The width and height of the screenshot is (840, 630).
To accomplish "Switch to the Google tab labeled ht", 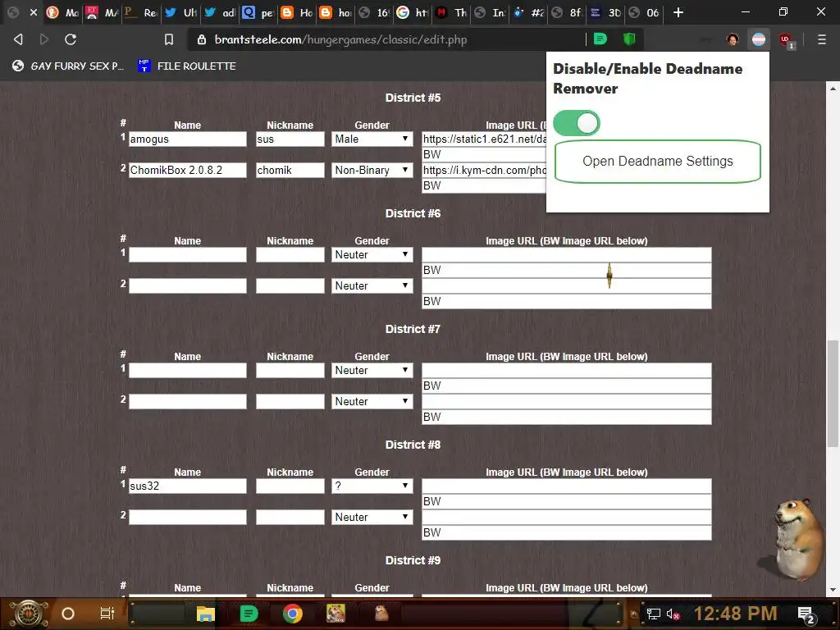I will click(x=413, y=12).
